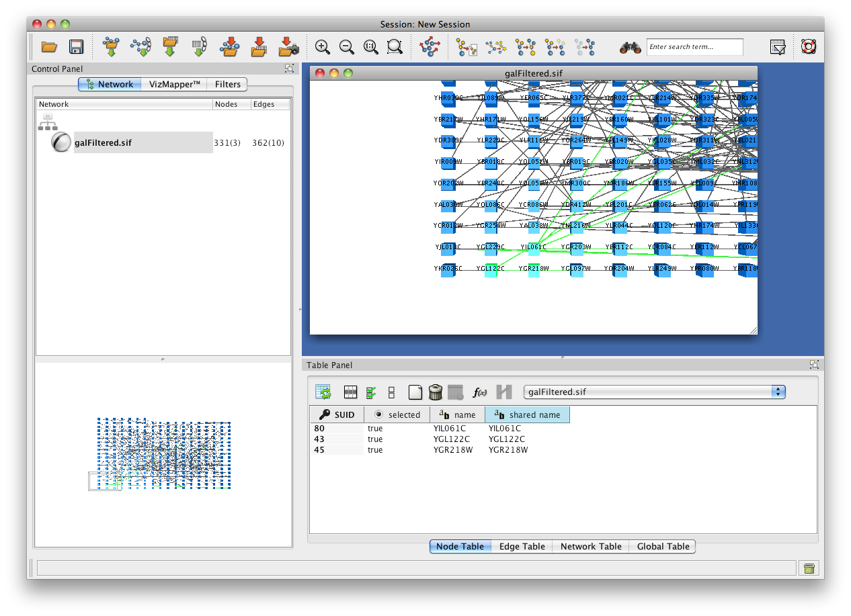The width and height of the screenshot is (851, 616).
Task: Select all attributes with checked-list icon
Action: pyautogui.click(x=370, y=392)
